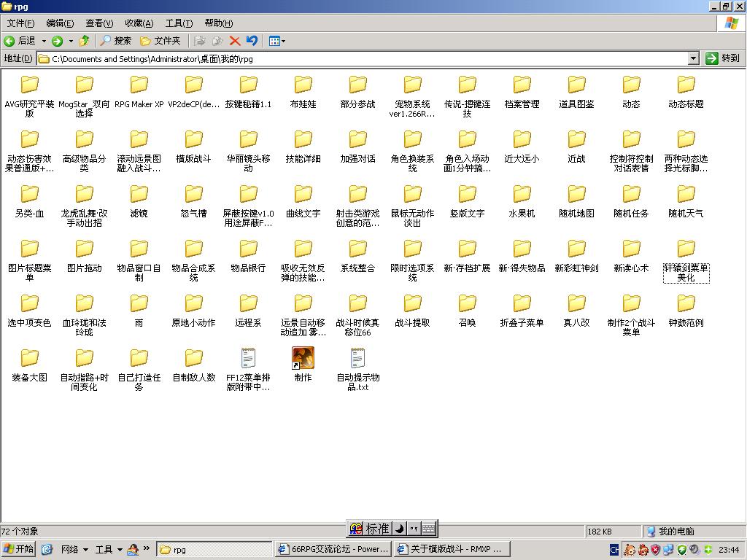Click the green Forward arrow icon
The image size is (747, 560).
[57, 41]
